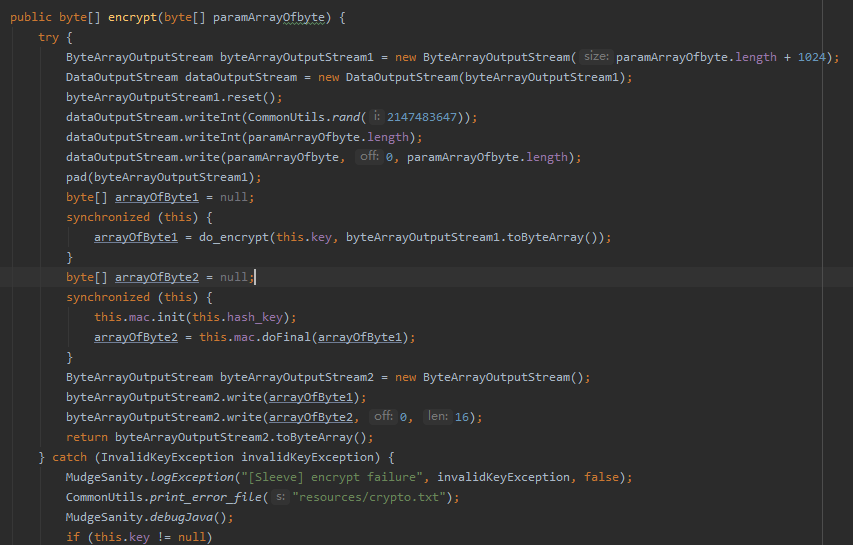The height and width of the screenshot is (545, 853).
Task: Click 'off:' hint in the dataOutputStream.write line
Action: 369,157
